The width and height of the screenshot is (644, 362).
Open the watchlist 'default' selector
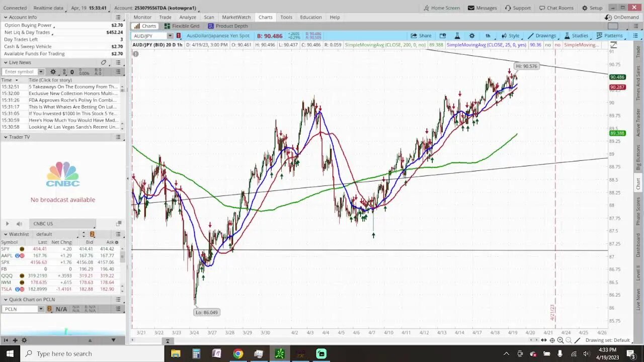click(57, 234)
